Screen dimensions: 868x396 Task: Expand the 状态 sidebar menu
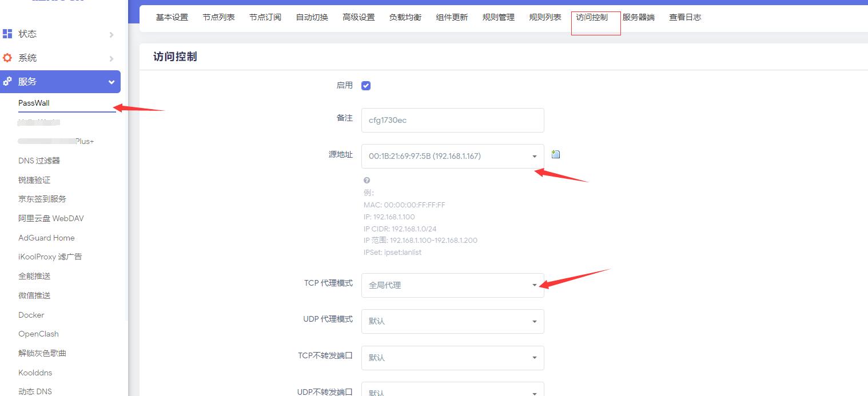60,34
